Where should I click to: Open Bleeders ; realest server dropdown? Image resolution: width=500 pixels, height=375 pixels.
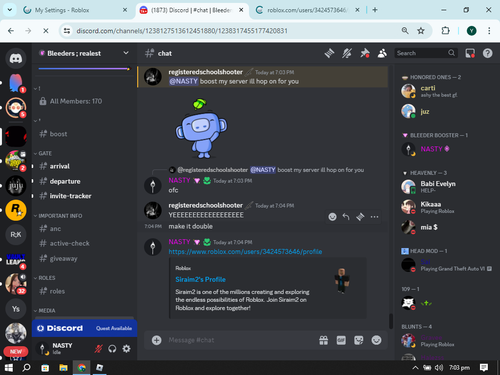(x=84, y=53)
